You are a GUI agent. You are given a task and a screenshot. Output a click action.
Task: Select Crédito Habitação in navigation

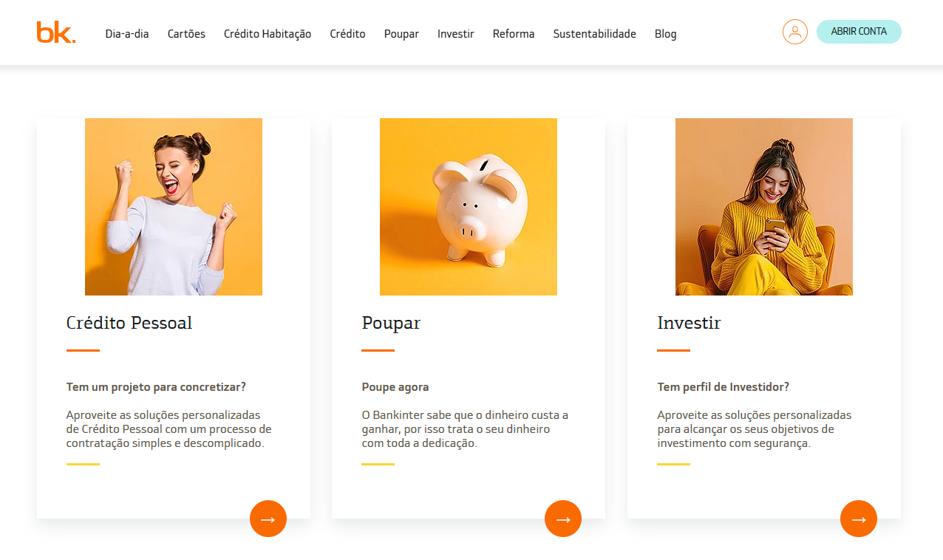(x=268, y=34)
